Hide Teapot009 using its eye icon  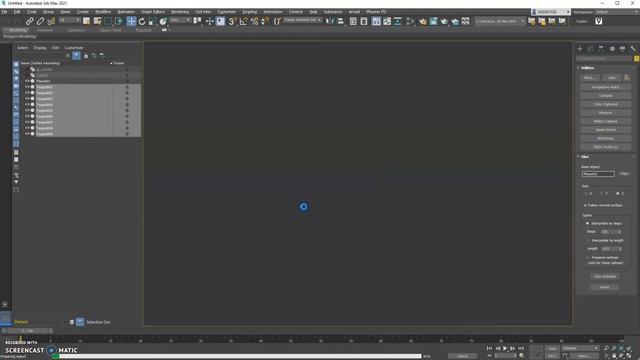tap(27, 134)
